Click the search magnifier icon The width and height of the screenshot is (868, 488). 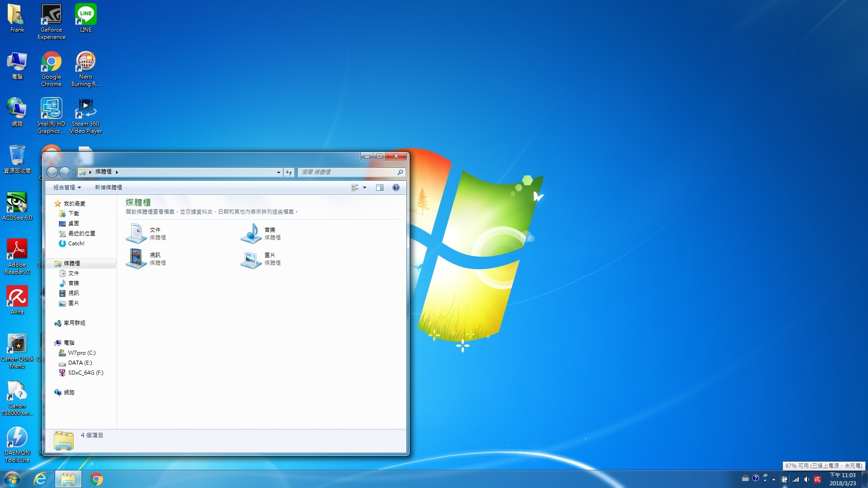click(400, 172)
